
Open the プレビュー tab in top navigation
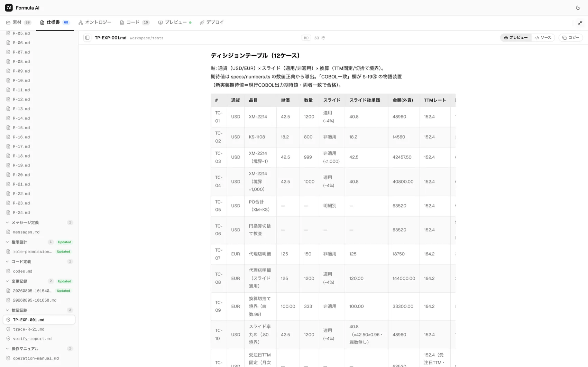pos(175,22)
